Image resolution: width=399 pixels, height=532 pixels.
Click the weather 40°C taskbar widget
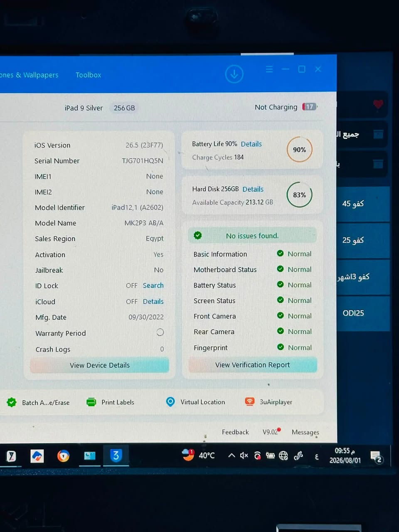pyautogui.click(x=199, y=455)
